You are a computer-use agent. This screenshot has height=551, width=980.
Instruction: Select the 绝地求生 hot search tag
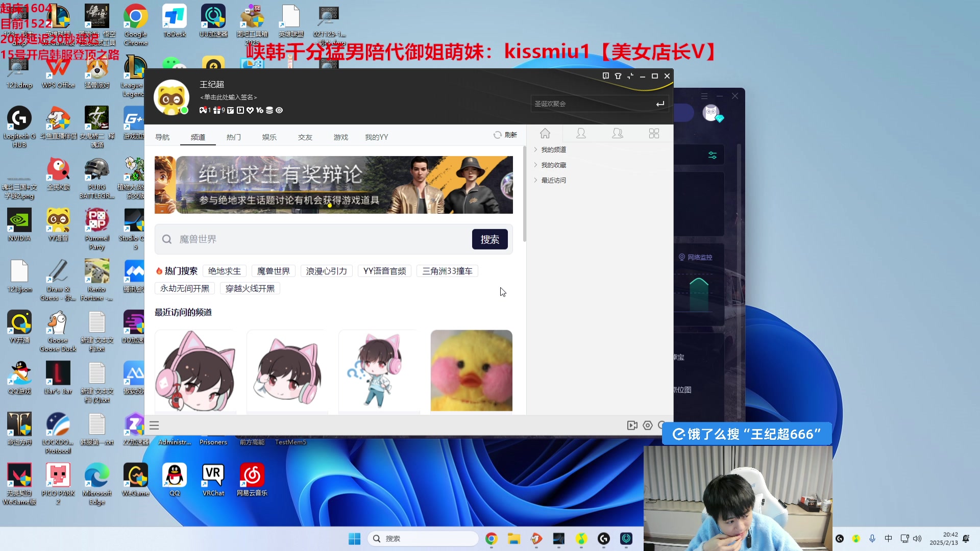[225, 271]
